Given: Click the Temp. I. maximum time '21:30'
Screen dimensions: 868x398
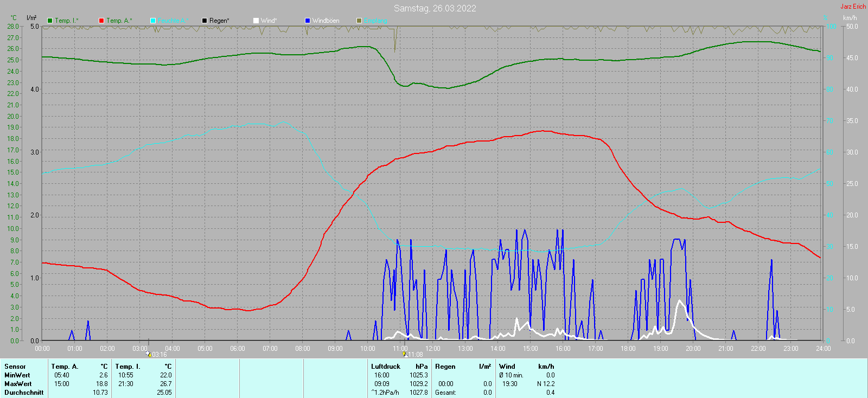Looking at the screenshot, I should click(x=126, y=384).
